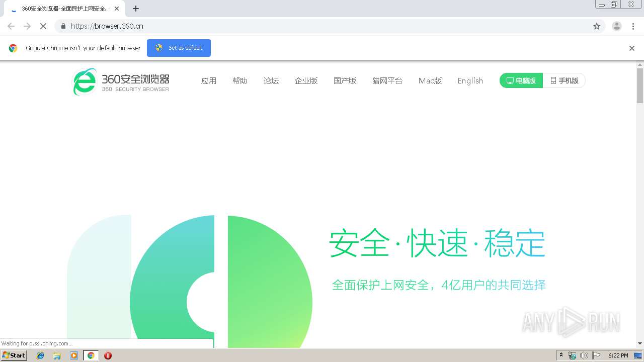Click the 360 Security Browser logo
This screenshot has height=362, width=644.
tap(121, 81)
